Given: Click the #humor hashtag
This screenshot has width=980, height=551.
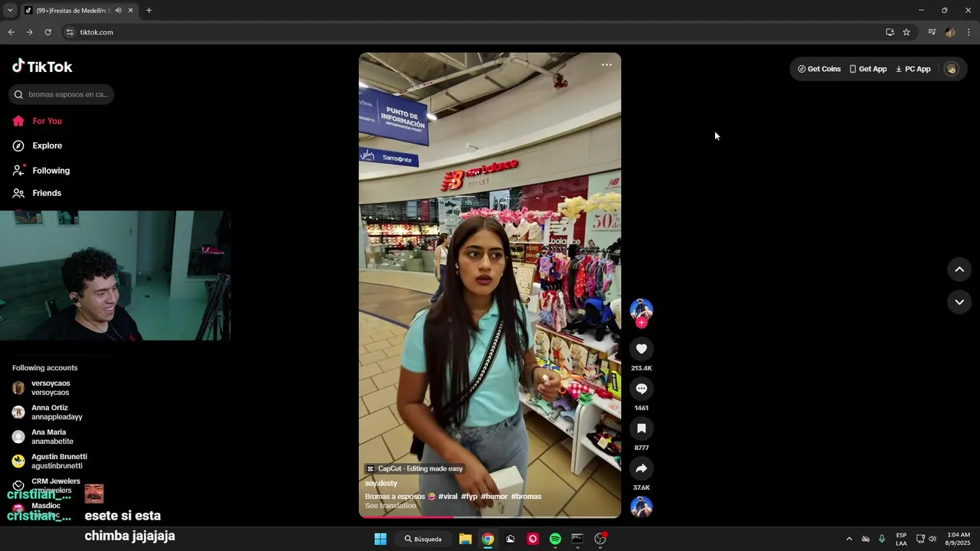Looking at the screenshot, I should (495, 497).
